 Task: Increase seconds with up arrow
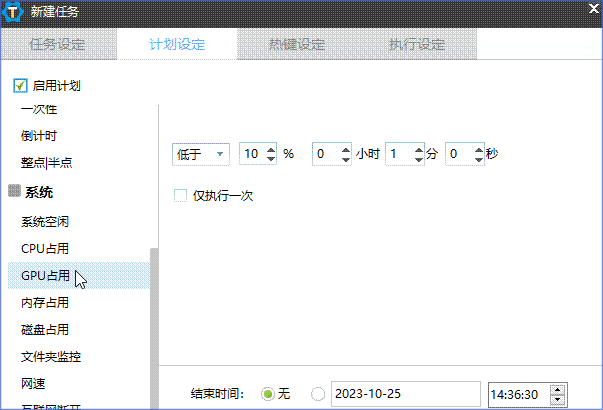click(x=479, y=150)
